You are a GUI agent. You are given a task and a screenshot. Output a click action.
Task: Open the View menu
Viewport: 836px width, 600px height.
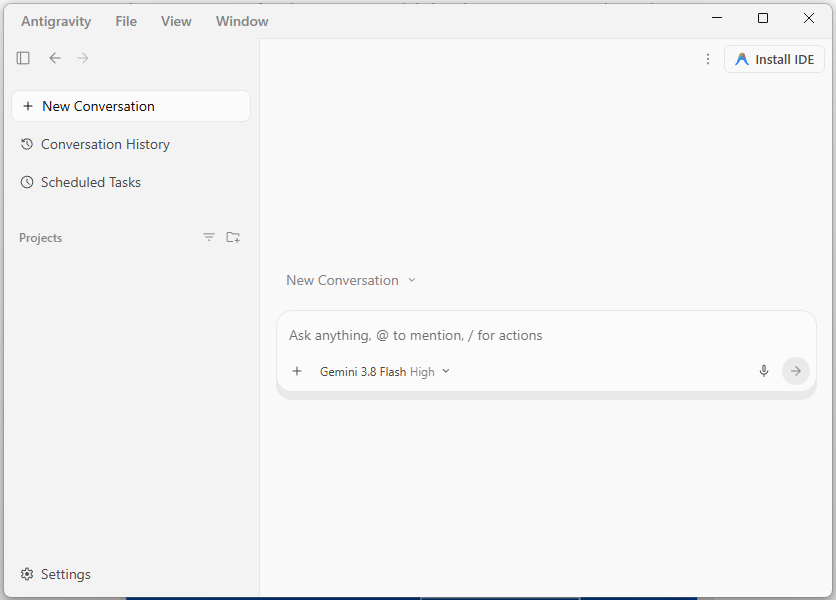[x=176, y=21]
